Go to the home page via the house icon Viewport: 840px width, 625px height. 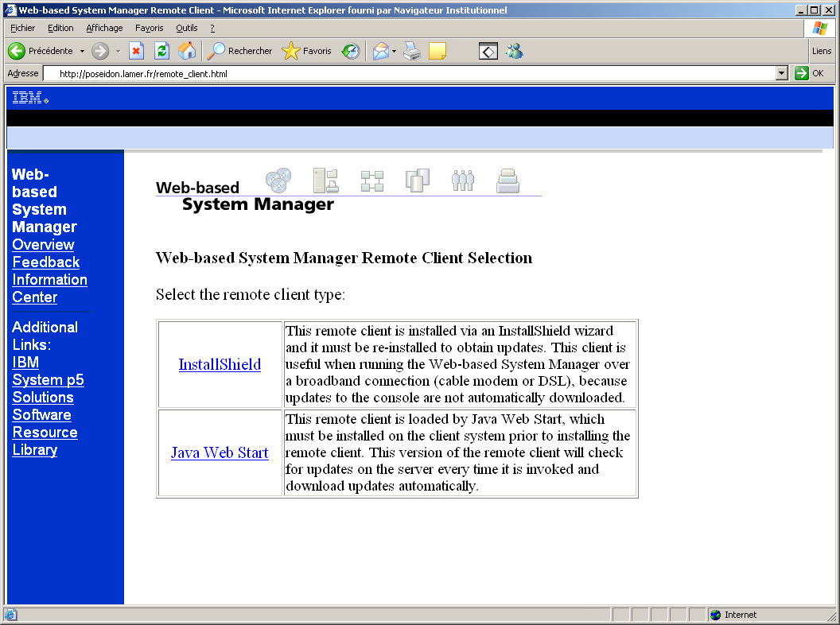(x=187, y=51)
